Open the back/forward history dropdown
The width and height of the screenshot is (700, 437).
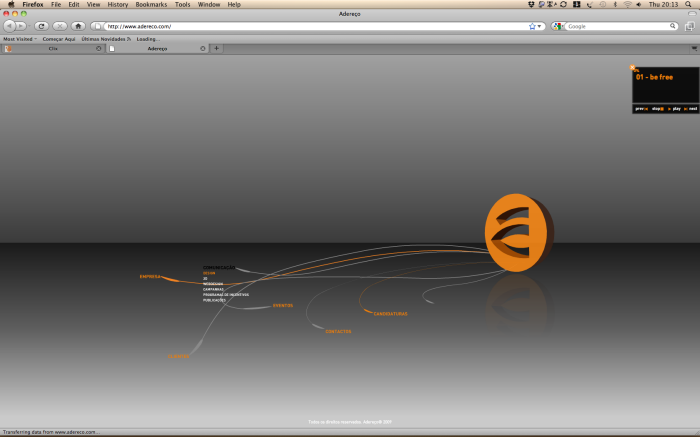click(29, 26)
